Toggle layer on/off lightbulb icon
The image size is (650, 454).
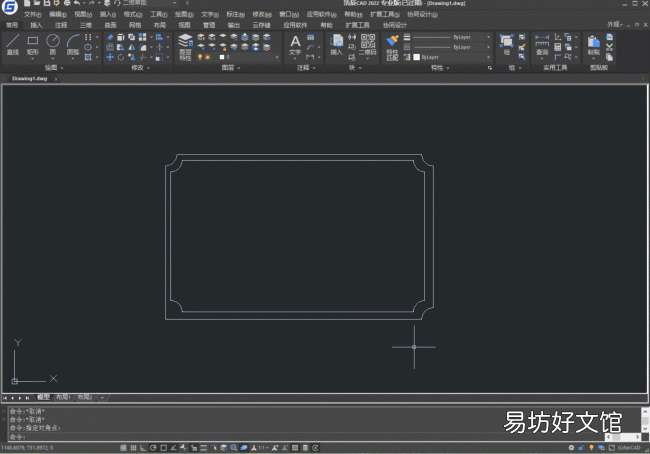pos(200,57)
